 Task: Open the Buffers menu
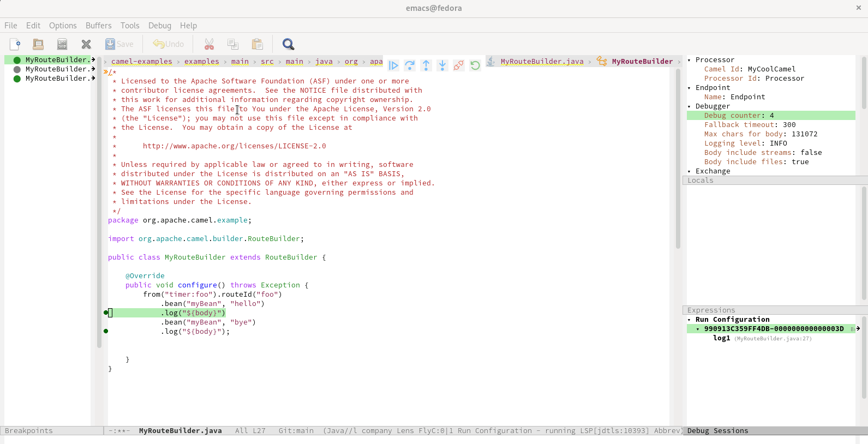tap(98, 26)
